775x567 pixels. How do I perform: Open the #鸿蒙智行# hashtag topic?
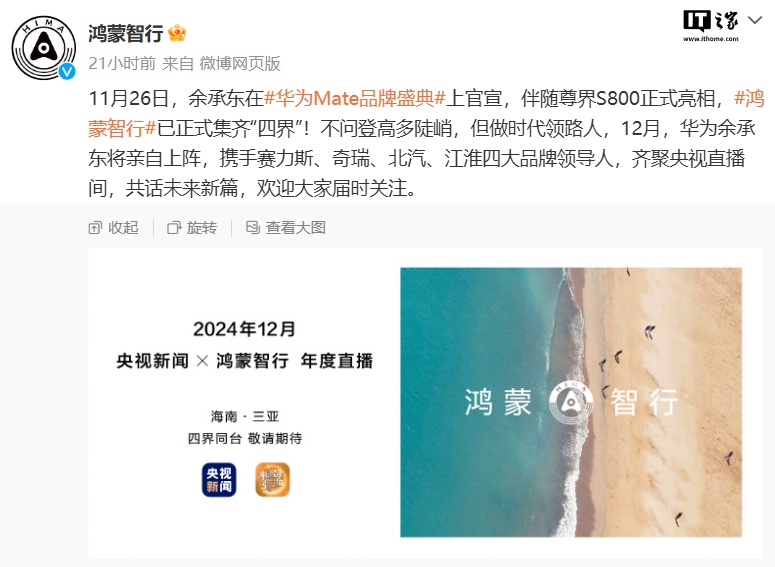[426, 113]
